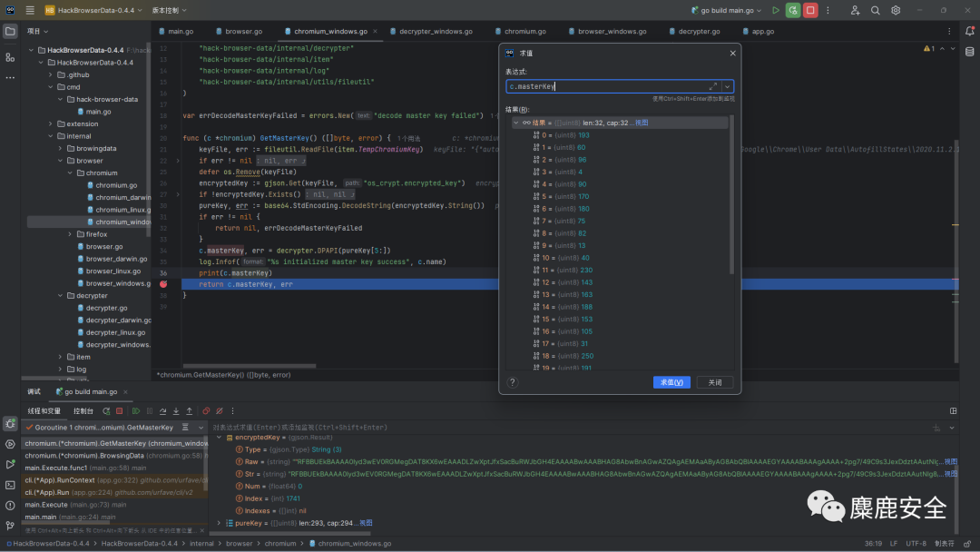
Task: Expand the expression field with the expand arrows icon
Action: (x=712, y=86)
